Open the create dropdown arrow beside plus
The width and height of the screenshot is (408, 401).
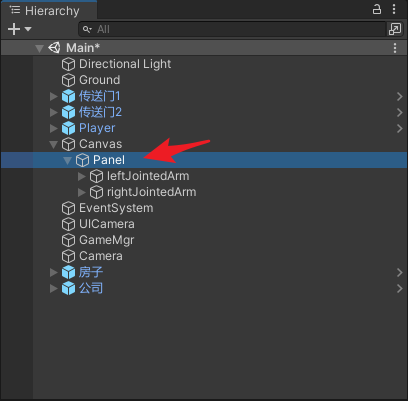[x=28, y=29]
